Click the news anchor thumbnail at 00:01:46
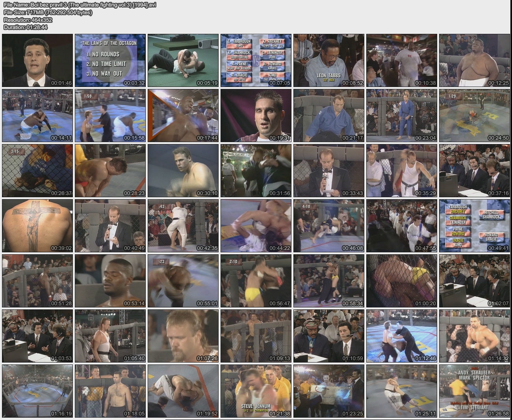 click(x=37, y=60)
